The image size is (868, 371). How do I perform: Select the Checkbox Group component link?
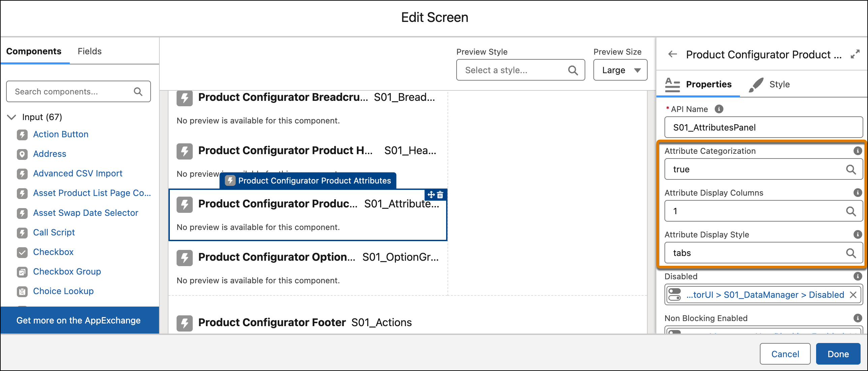(67, 272)
